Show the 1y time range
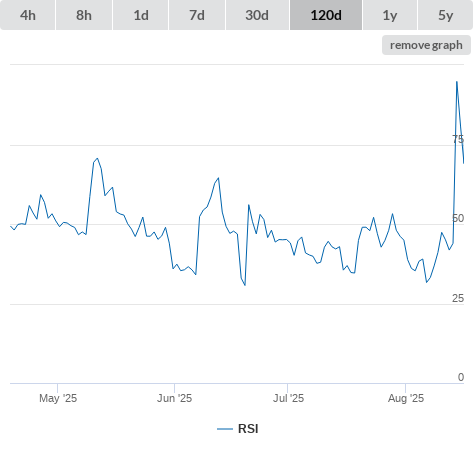Viewport: 474px width, 455px height. 390,15
